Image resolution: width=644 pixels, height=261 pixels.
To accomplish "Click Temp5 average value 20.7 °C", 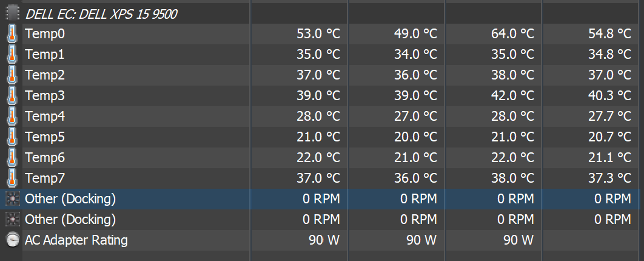I will click(609, 137).
